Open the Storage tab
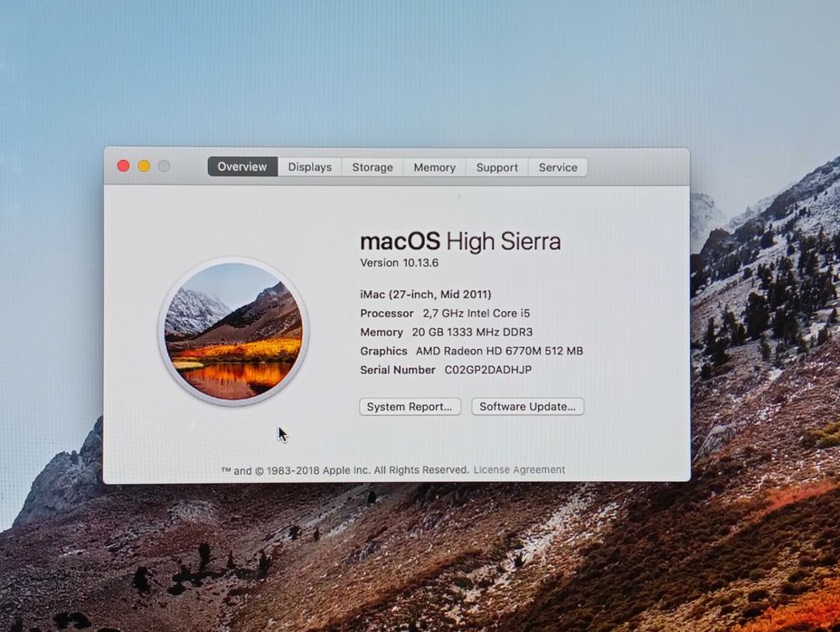This screenshot has height=632, width=840. pos(373,167)
